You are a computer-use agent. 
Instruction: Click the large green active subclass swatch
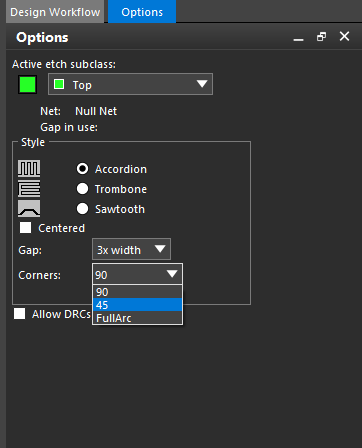click(x=27, y=84)
